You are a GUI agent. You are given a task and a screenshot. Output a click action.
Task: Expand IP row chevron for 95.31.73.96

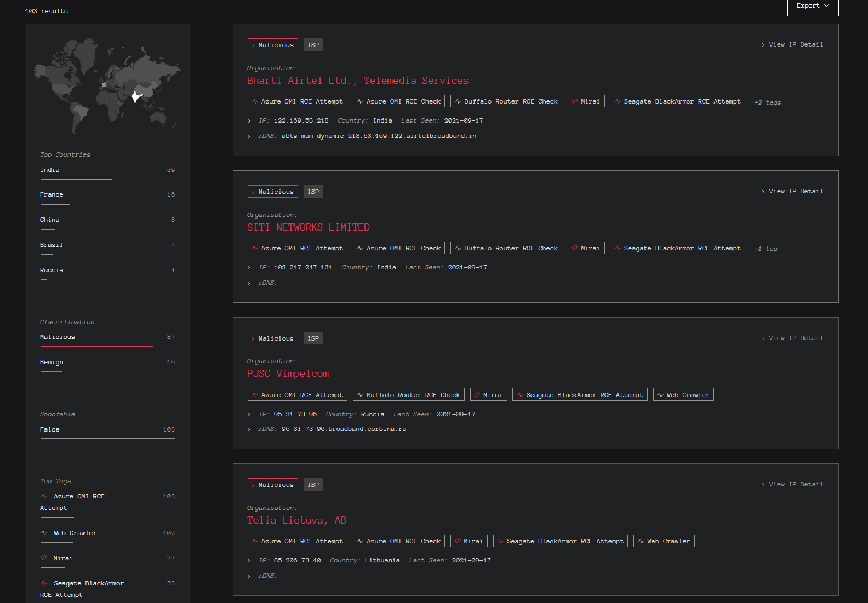click(249, 415)
